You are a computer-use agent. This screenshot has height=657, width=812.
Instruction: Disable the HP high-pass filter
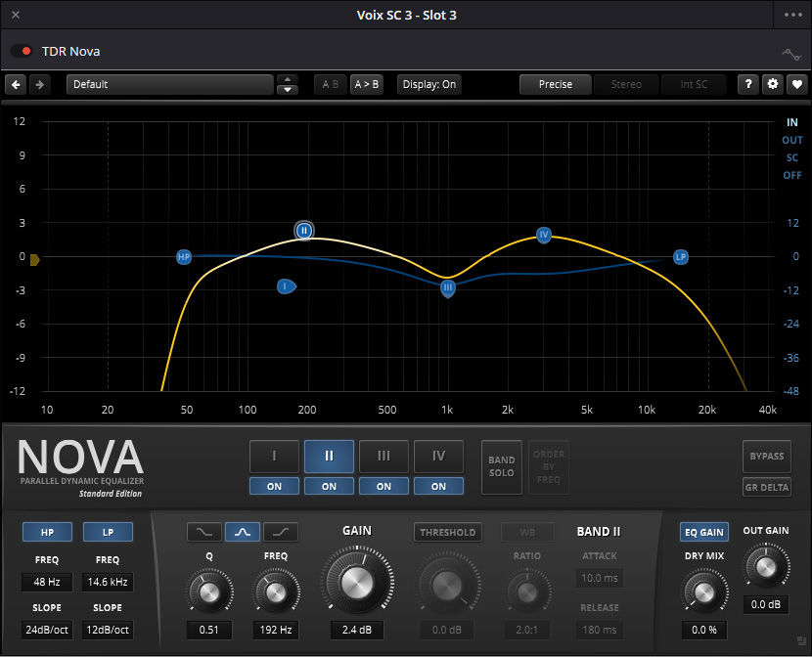pyautogui.click(x=47, y=532)
